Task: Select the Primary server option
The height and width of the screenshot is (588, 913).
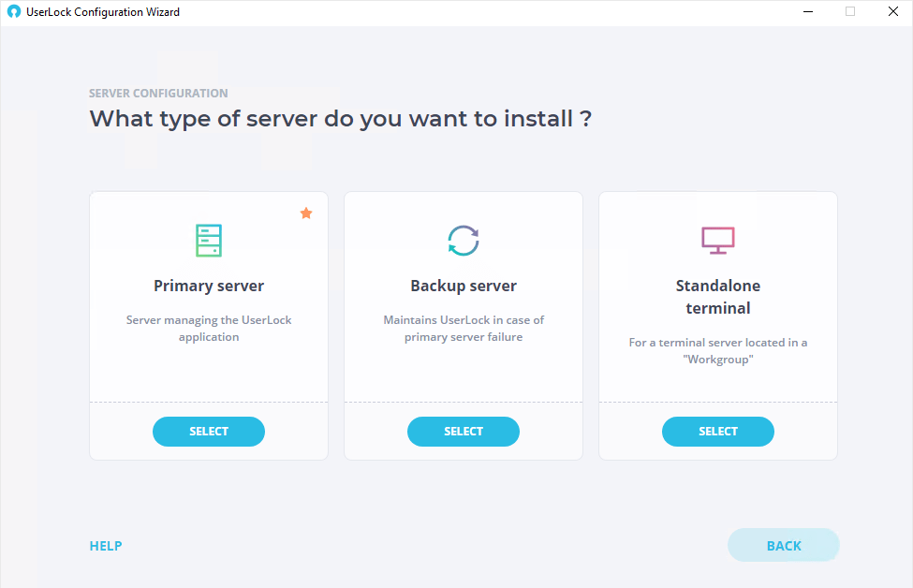Action: (209, 432)
